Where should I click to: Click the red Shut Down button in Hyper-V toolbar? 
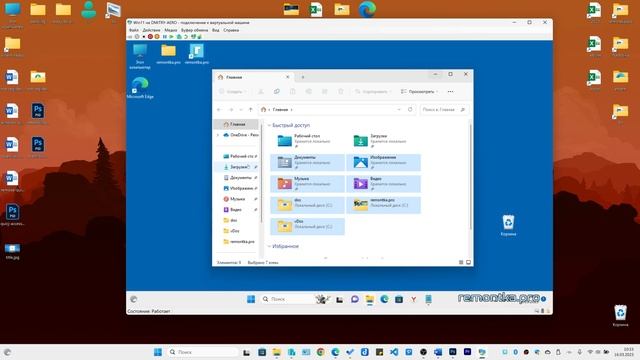(150, 37)
